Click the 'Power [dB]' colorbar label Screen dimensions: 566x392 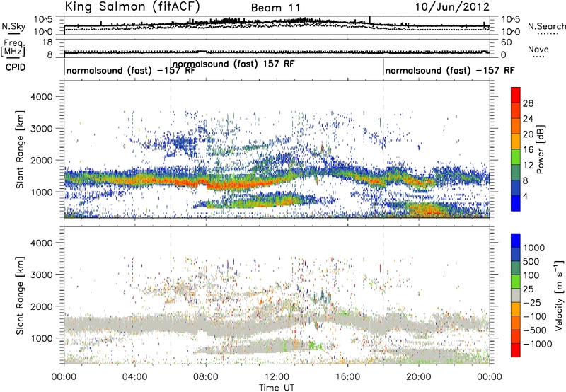click(x=540, y=149)
